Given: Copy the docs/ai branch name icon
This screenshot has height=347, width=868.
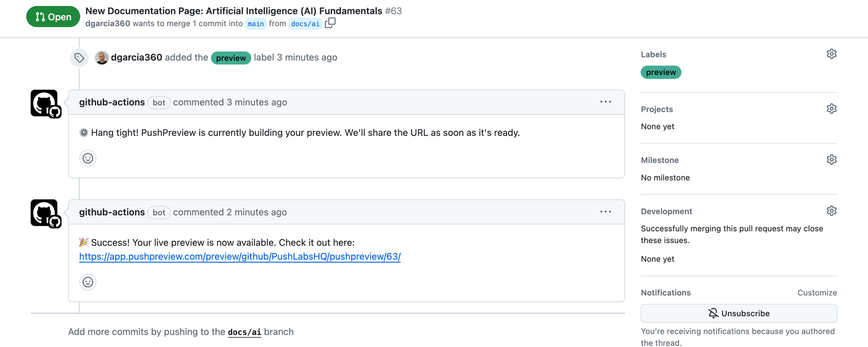Looking at the screenshot, I should [x=330, y=23].
